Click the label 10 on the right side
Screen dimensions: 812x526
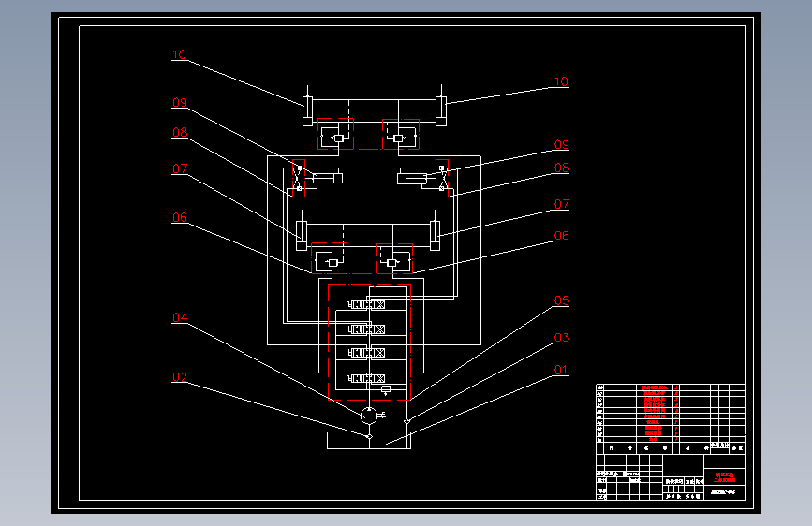561,81
